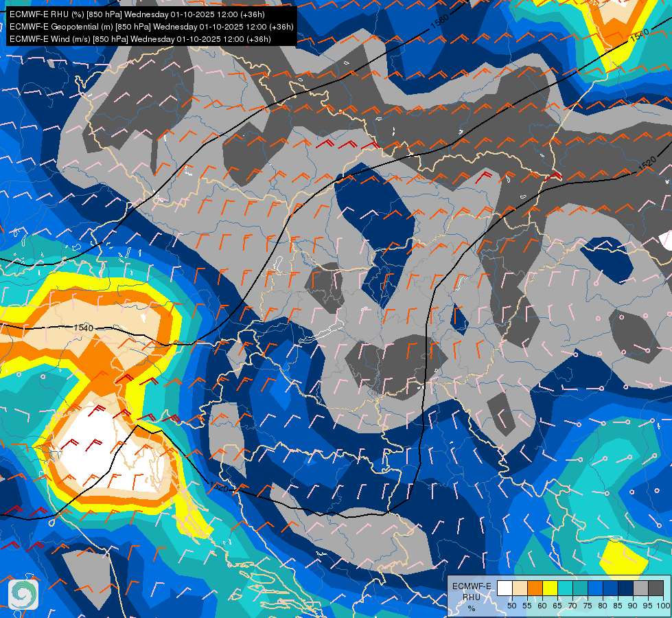Click the legend label RHU

tap(472, 597)
